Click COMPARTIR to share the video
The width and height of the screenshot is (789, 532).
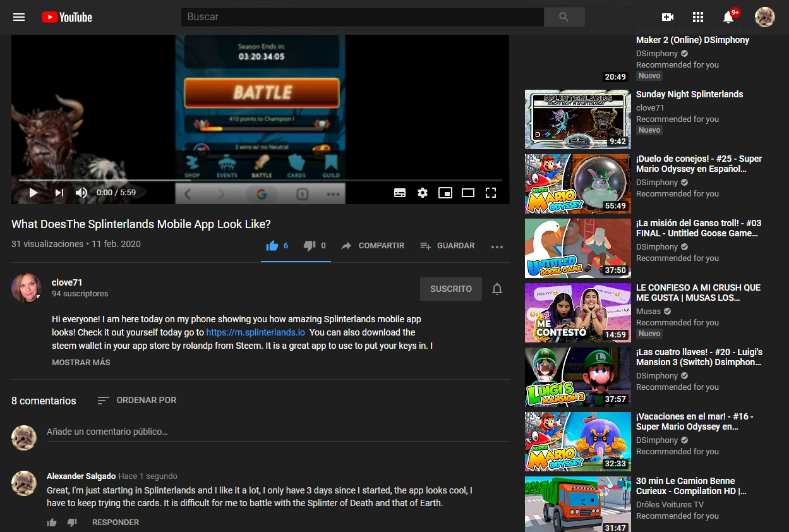point(373,246)
